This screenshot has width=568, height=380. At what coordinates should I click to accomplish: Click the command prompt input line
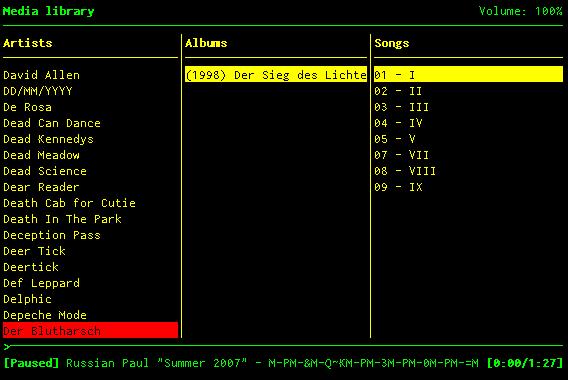[283, 347]
